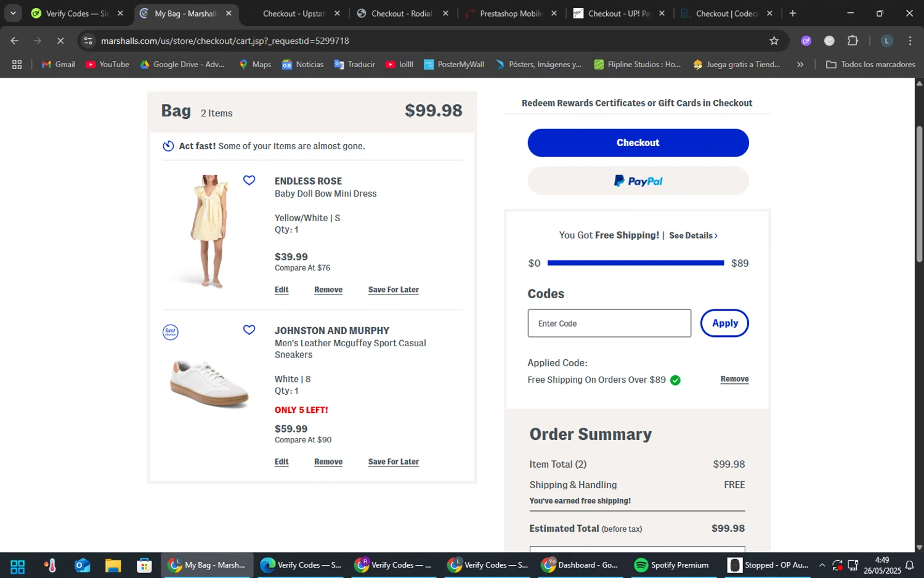Viewport: 924px width, 578px height.
Task: Open File Explorer from the taskbar
Action: point(113,565)
